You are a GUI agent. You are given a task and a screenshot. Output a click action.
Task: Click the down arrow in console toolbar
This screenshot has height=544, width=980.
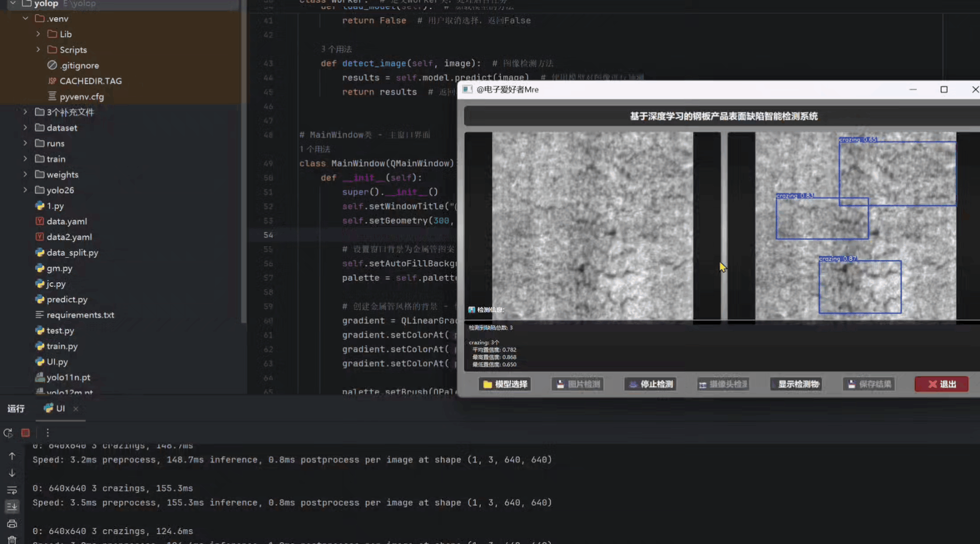[x=12, y=473]
